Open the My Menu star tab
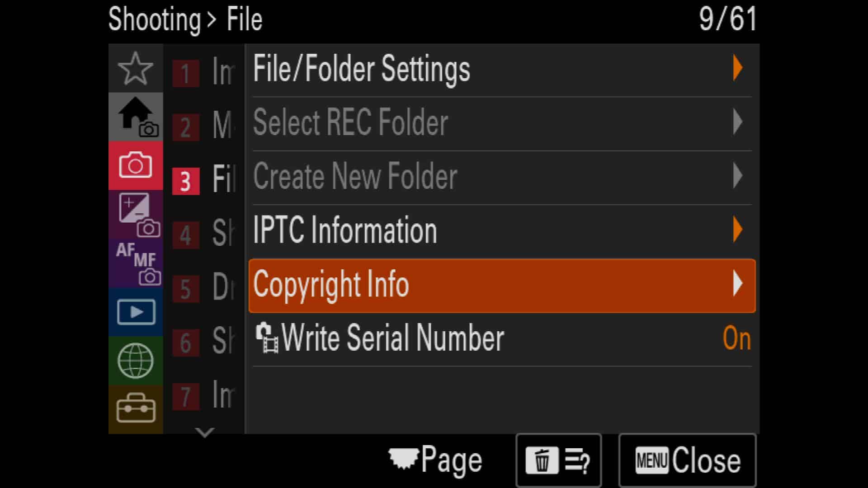Viewport: 868px width, 488px height. [136, 68]
